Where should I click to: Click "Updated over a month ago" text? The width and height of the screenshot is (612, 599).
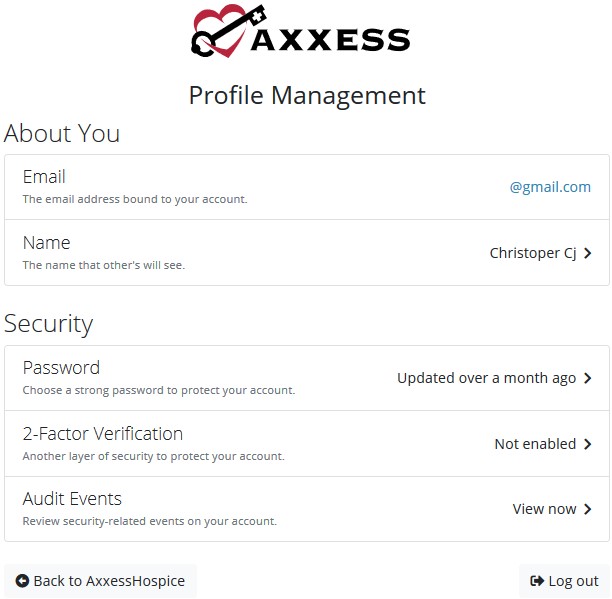(x=486, y=379)
